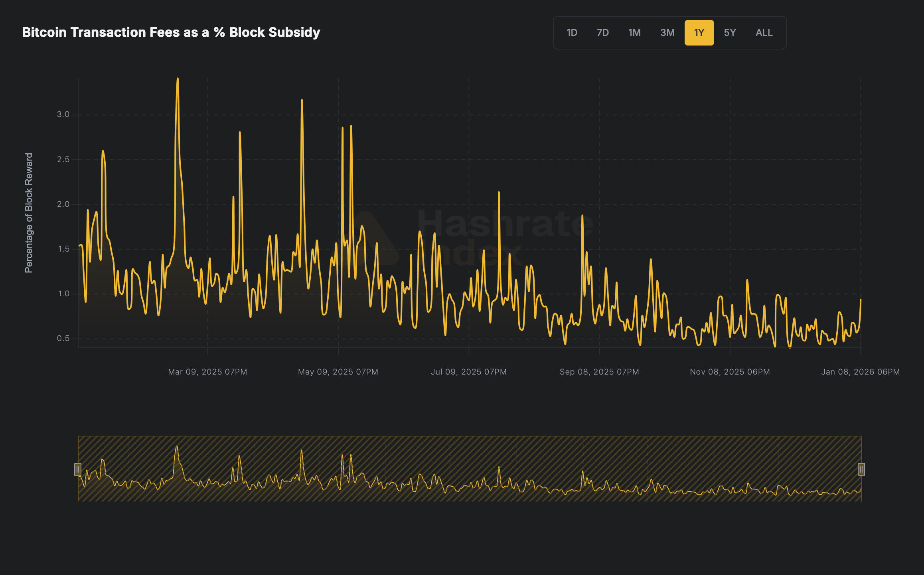
Task: Click the Mar 09, 2025 axis label
Action: click(x=207, y=371)
